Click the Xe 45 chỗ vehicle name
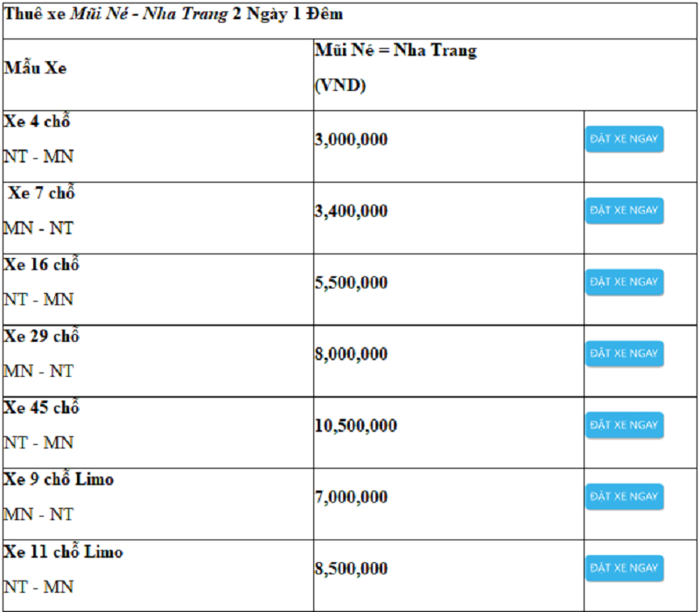Screen dimensions: 700x612 tap(41, 408)
